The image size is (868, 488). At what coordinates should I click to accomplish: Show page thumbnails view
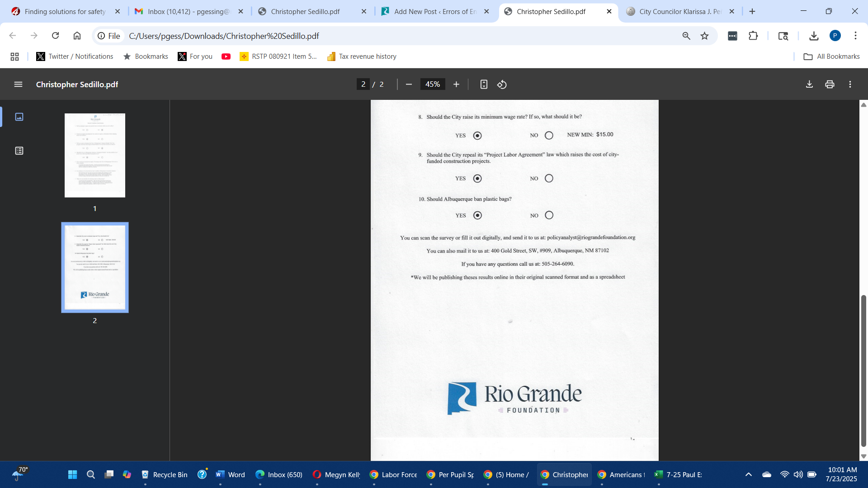19,117
